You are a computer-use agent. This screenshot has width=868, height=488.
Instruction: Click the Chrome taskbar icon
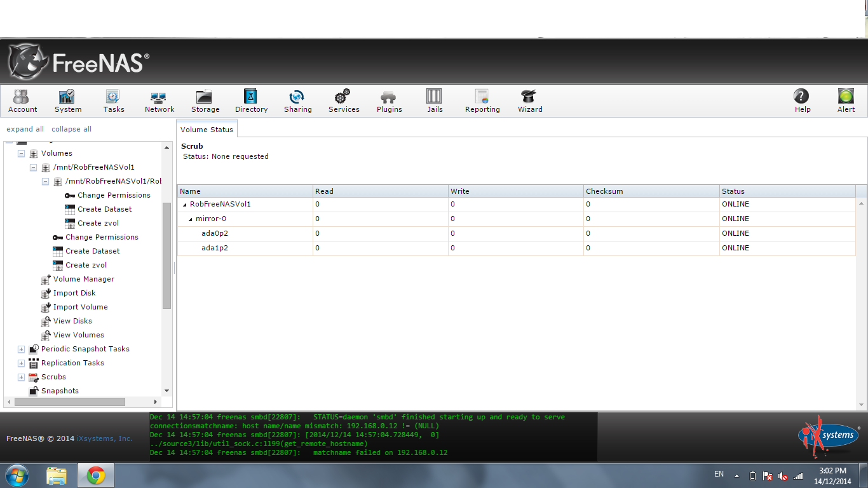point(96,475)
